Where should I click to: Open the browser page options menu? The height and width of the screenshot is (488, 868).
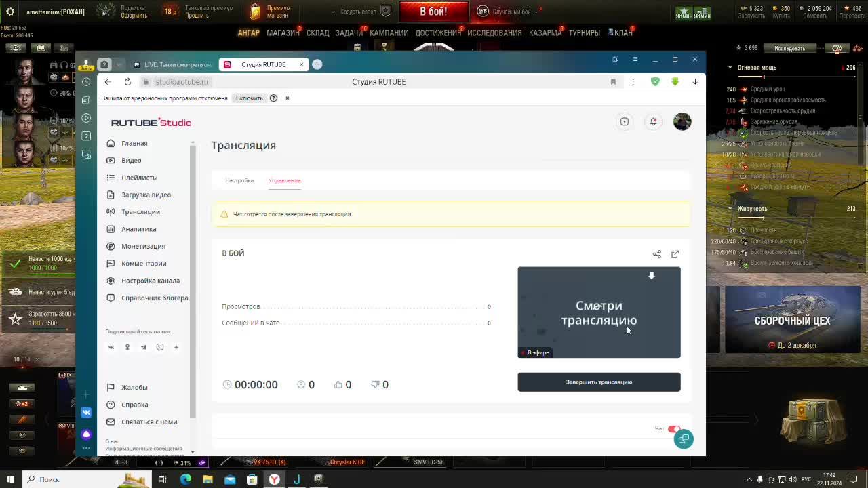633,82
